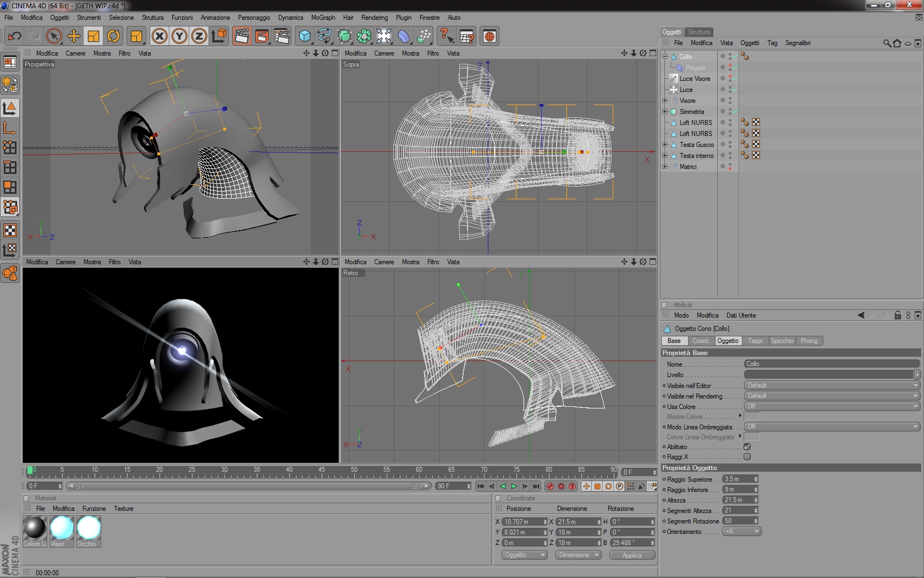
Task: Select the Occhio material swatch
Action: (x=89, y=528)
